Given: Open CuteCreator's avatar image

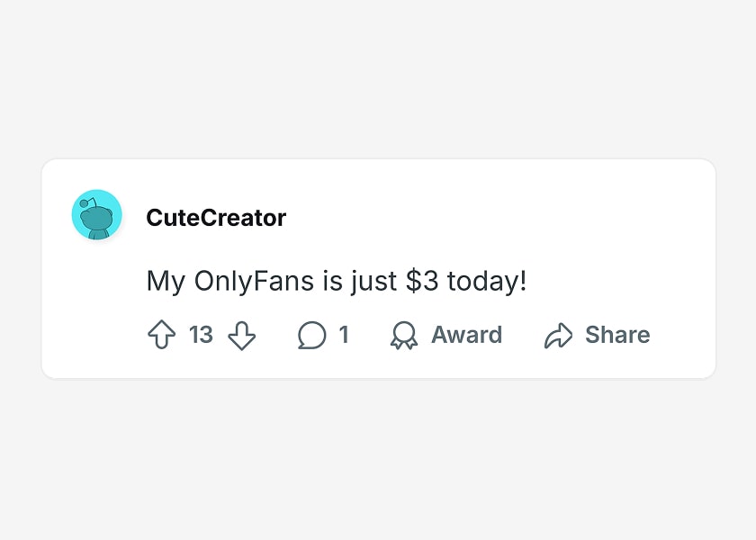Looking at the screenshot, I should 96,215.
